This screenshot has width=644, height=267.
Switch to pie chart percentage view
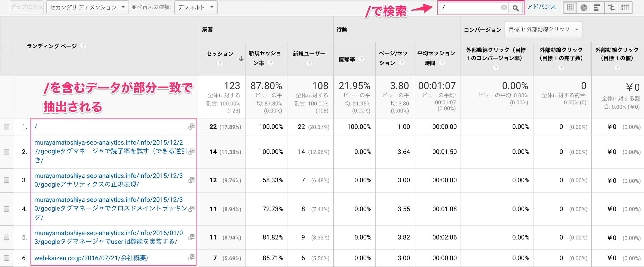(584, 7)
